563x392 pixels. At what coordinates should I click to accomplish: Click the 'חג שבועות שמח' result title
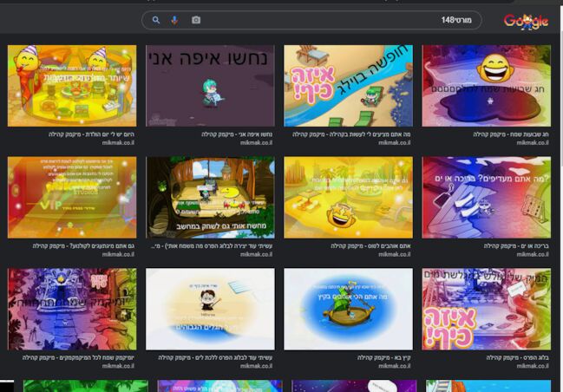coord(512,134)
